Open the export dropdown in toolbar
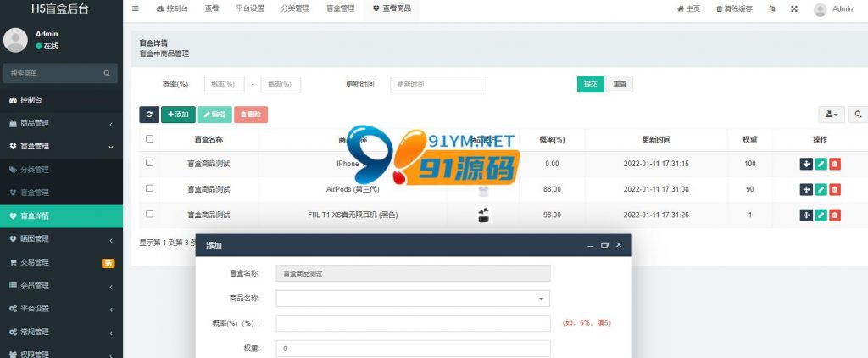 click(832, 115)
